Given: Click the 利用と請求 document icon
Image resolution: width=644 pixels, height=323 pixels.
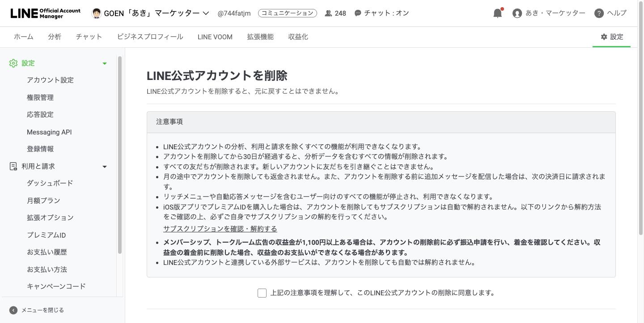Looking at the screenshot, I should 13,166.
